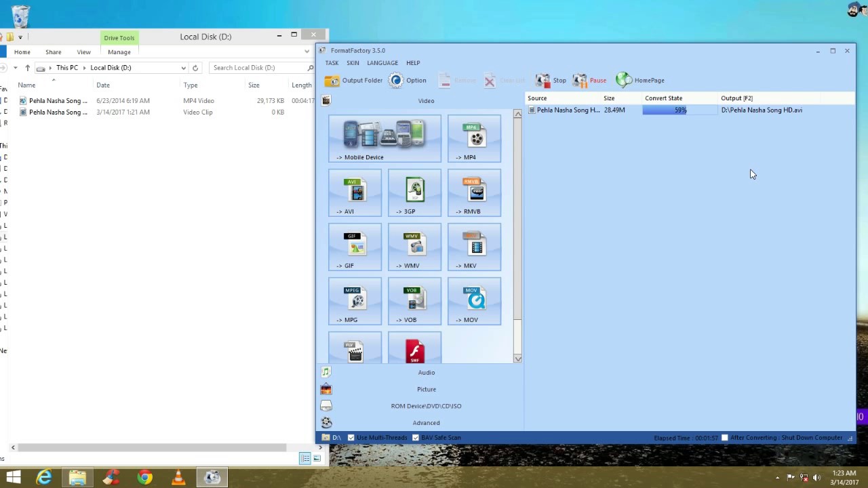Switch Explorer to details view icon
The width and height of the screenshot is (868, 488).
pyautogui.click(x=305, y=459)
